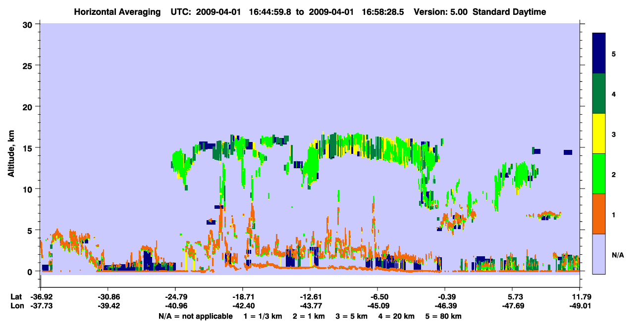Click legend text 'N/A = not applicable'
Image resolution: width=644 pixels, height=330 pixels.
(195, 316)
